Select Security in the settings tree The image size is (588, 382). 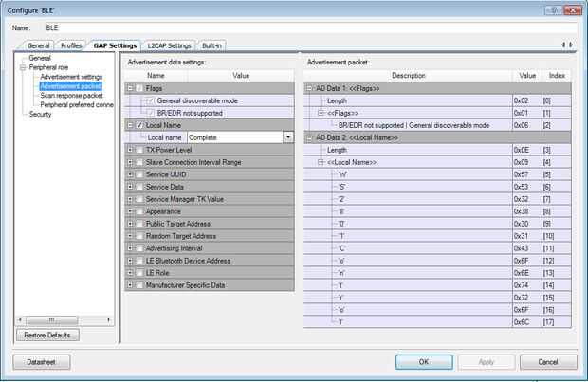click(x=40, y=115)
